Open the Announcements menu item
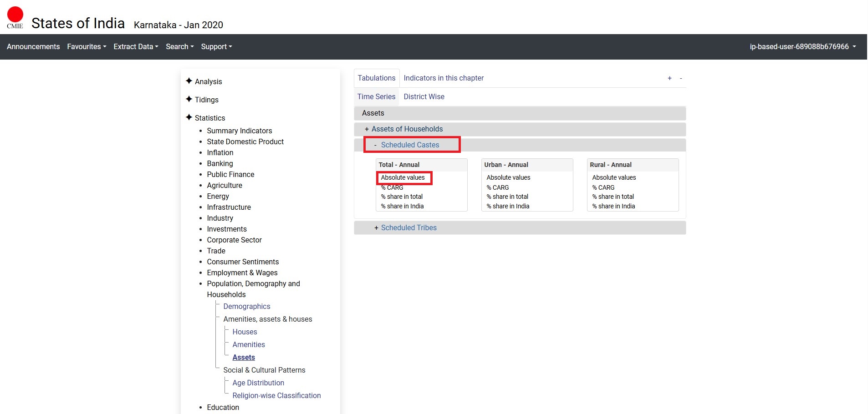 pyautogui.click(x=33, y=47)
